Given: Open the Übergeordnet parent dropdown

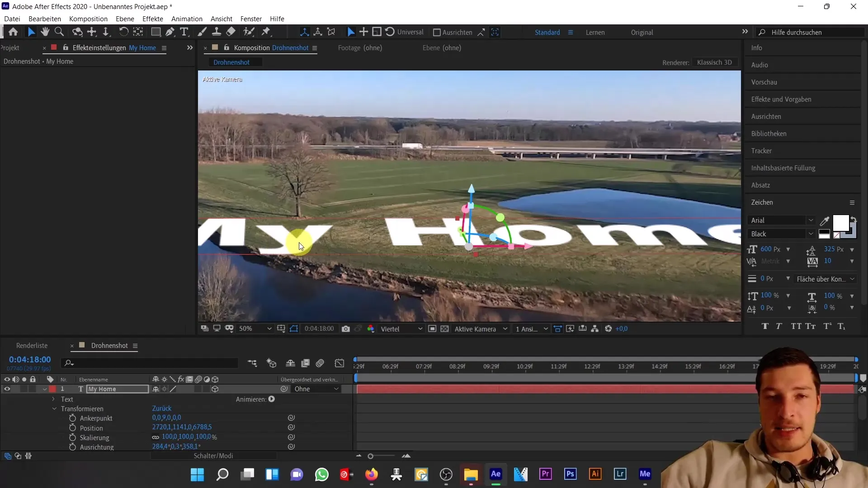Looking at the screenshot, I should point(316,389).
